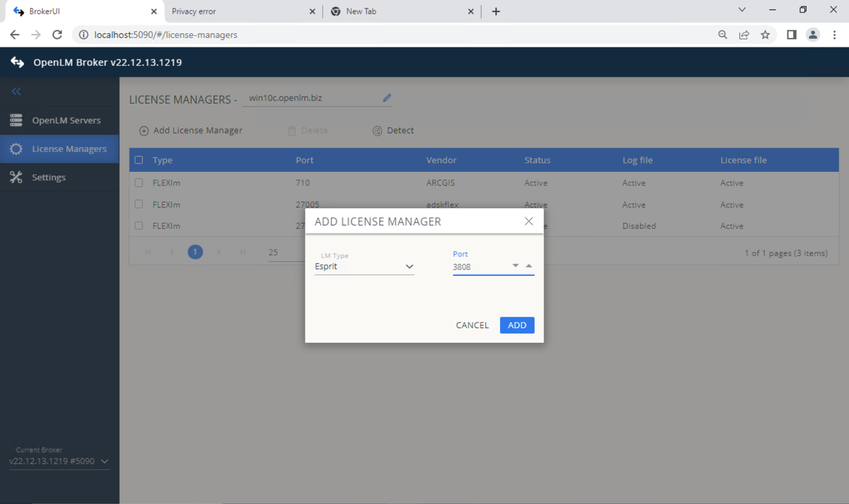The width and height of the screenshot is (849, 504).
Task: Open the OpenLM Servers sidebar section
Action: [x=66, y=120]
